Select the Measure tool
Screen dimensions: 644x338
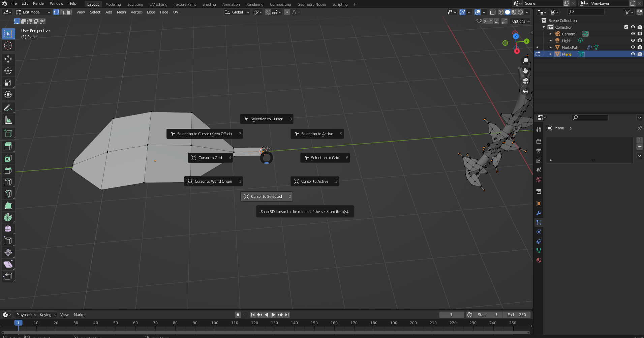(8, 120)
